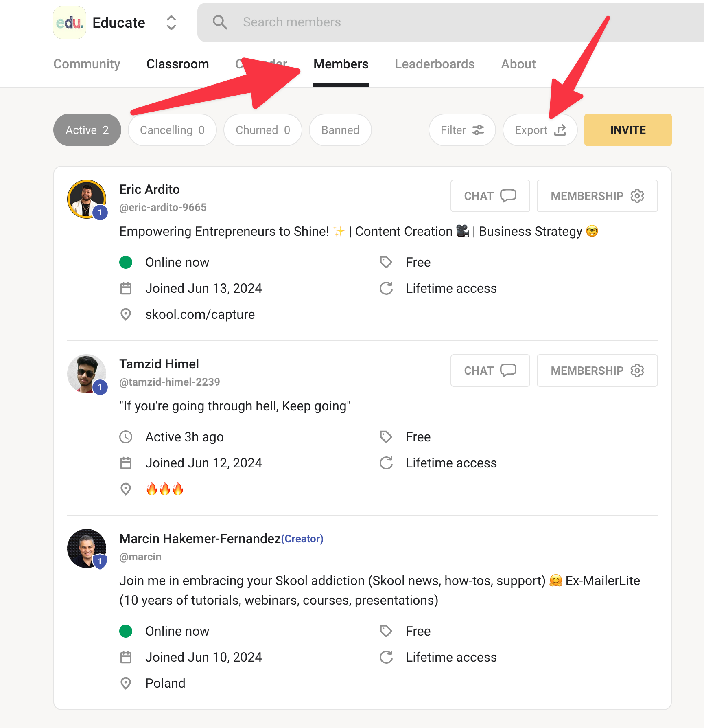The height and width of the screenshot is (728, 704).
Task: Go to the Classroom tab
Action: 178,64
